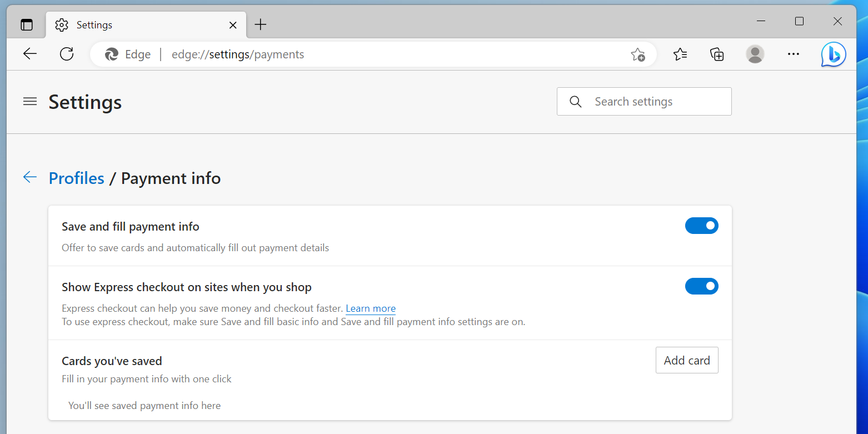Turn off Save and fill payment info
868x434 pixels.
pos(702,226)
